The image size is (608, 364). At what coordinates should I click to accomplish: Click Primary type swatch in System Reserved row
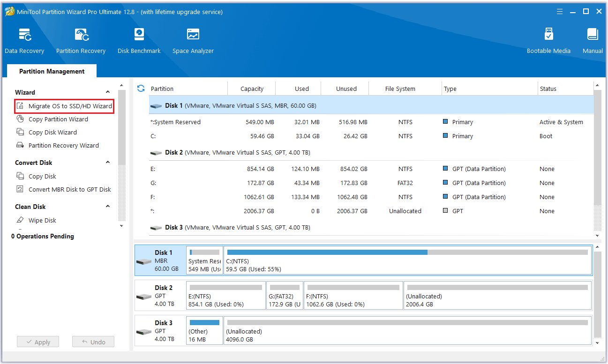[445, 122]
